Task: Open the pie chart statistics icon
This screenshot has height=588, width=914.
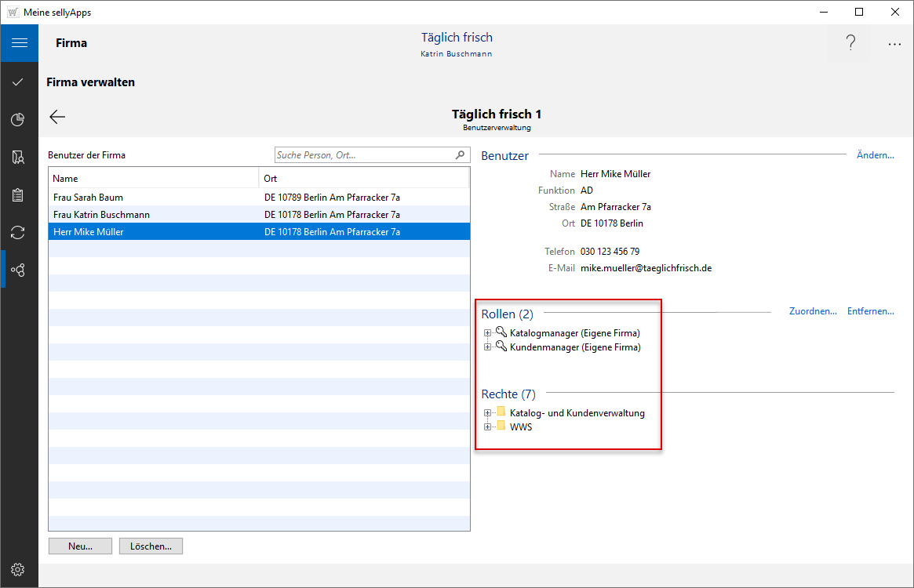Action: point(19,119)
